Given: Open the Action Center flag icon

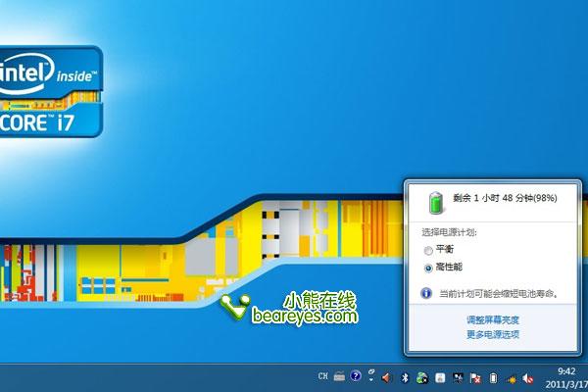Looking at the screenshot, I should pyautogui.click(x=475, y=378).
